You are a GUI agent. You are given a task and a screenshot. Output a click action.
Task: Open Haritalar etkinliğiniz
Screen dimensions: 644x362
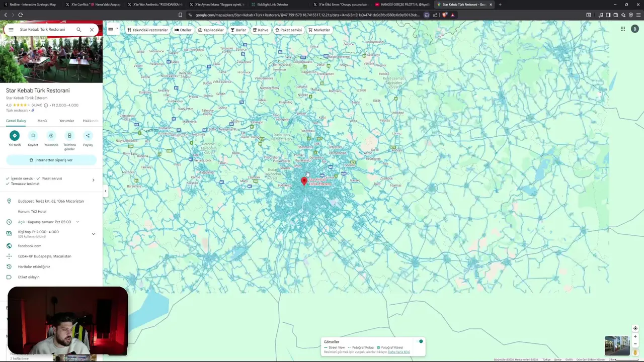coord(34,266)
